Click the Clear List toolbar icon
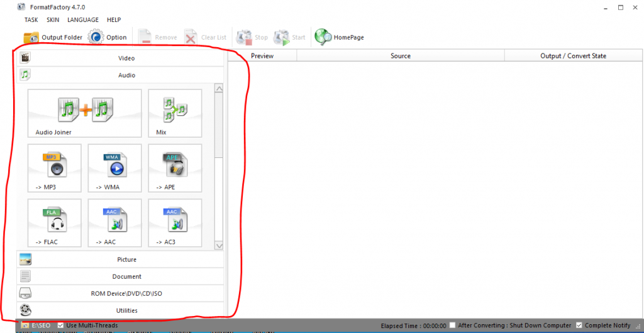This screenshot has height=333, width=644. click(191, 37)
